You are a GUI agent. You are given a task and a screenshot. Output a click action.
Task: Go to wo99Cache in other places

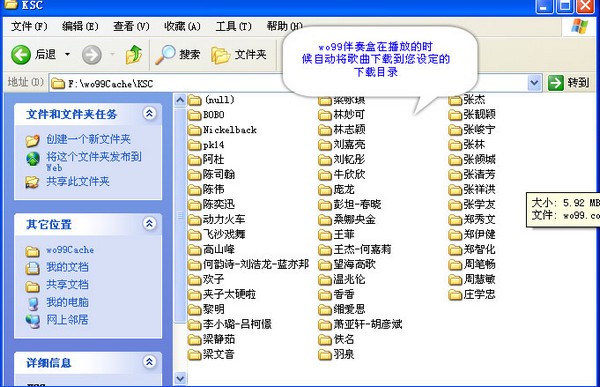click(70, 250)
